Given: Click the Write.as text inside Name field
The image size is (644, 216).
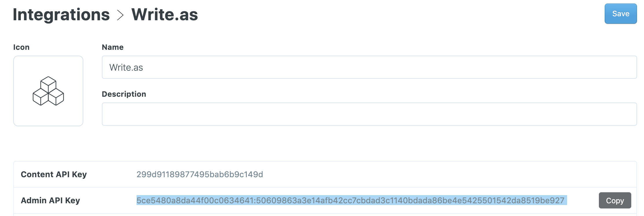Looking at the screenshot, I should [x=126, y=67].
